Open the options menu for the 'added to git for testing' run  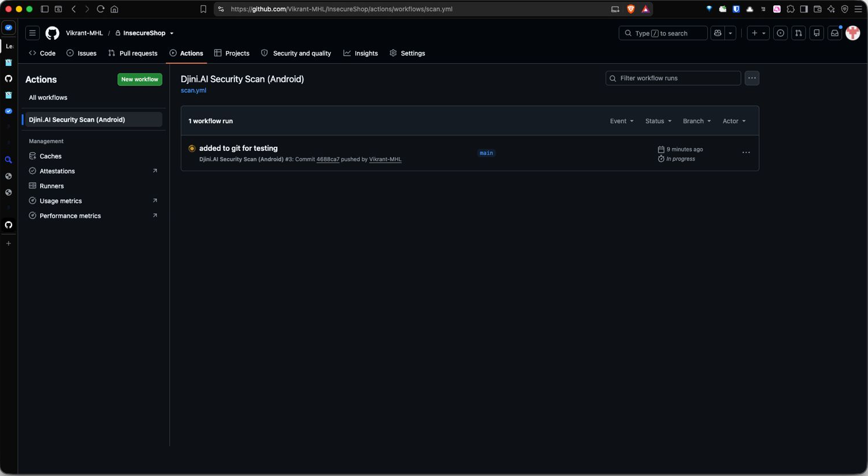746,153
